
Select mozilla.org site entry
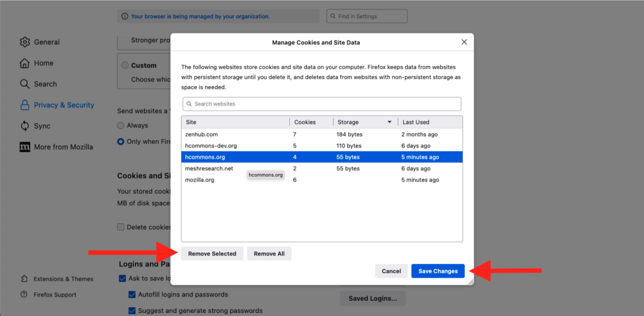coord(200,180)
